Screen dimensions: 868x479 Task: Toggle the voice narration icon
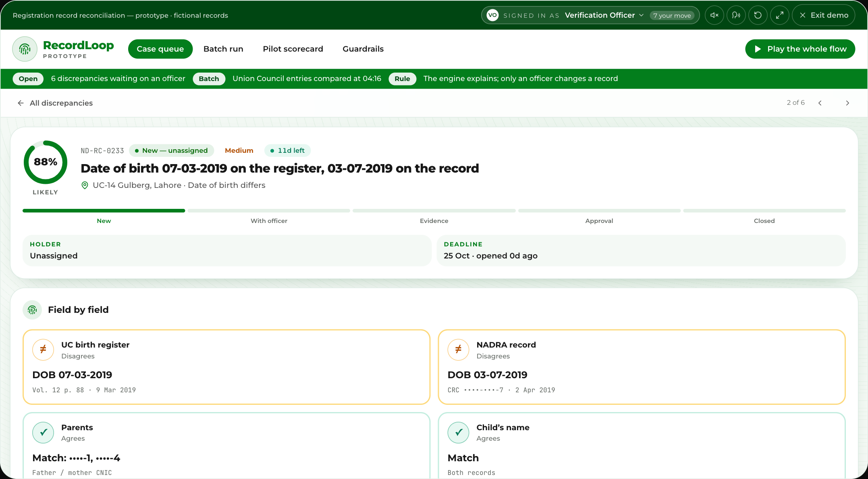coord(736,15)
